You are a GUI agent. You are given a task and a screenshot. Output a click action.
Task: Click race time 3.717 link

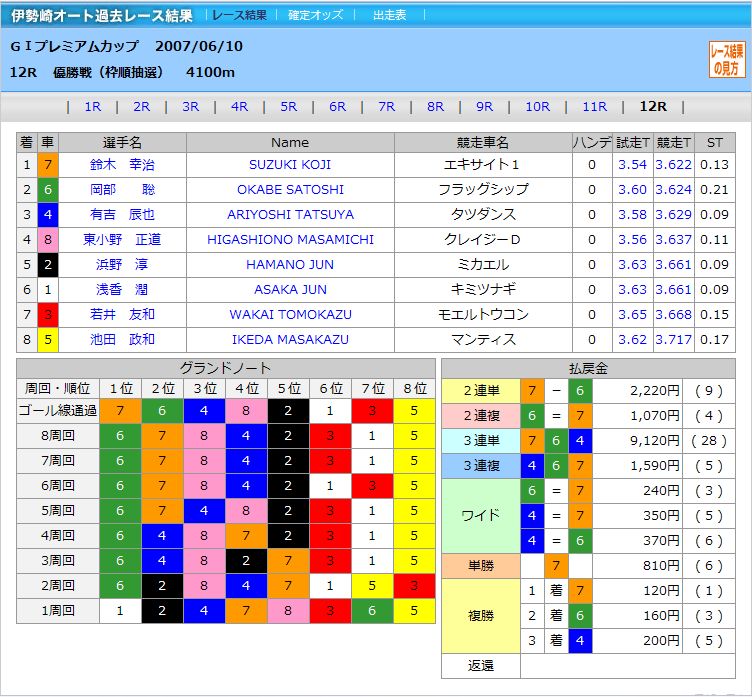(673, 340)
